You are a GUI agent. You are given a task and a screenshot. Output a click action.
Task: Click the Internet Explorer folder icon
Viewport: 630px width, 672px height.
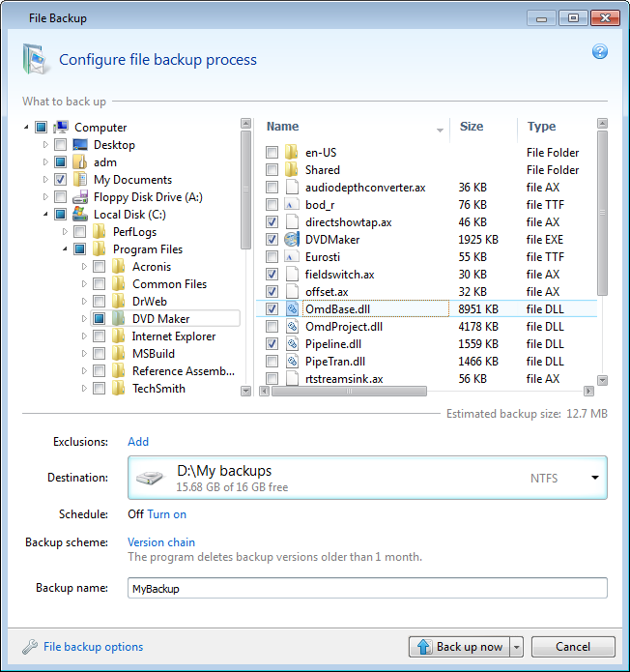[119, 336]
